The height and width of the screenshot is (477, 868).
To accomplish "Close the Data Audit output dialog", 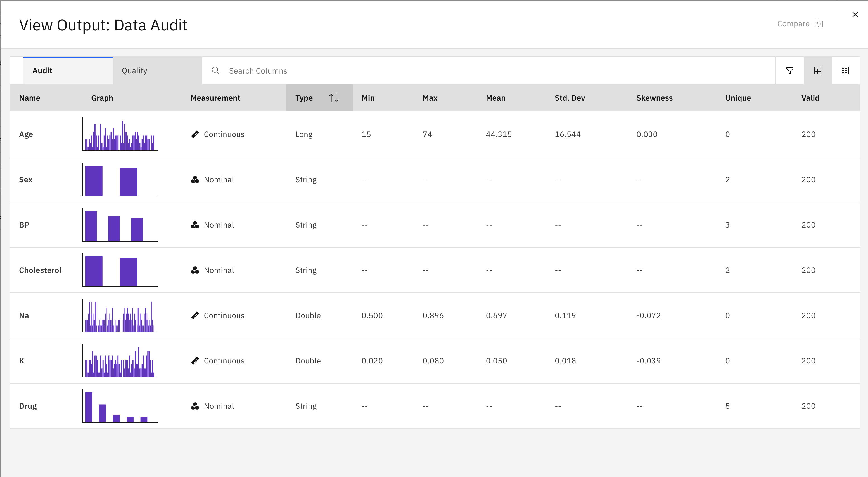I will (x=855, y=15).
